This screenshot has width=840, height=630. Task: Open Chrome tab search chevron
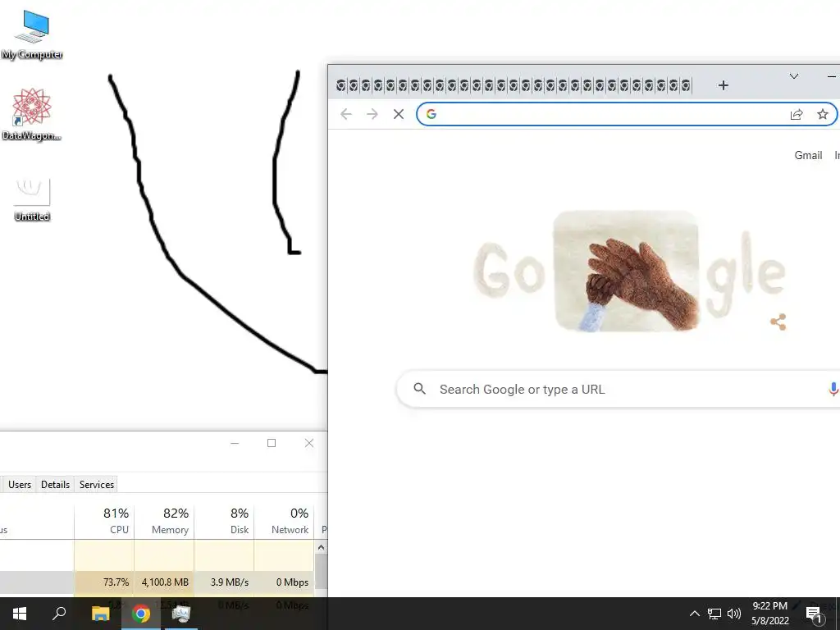tap(794, 76)
